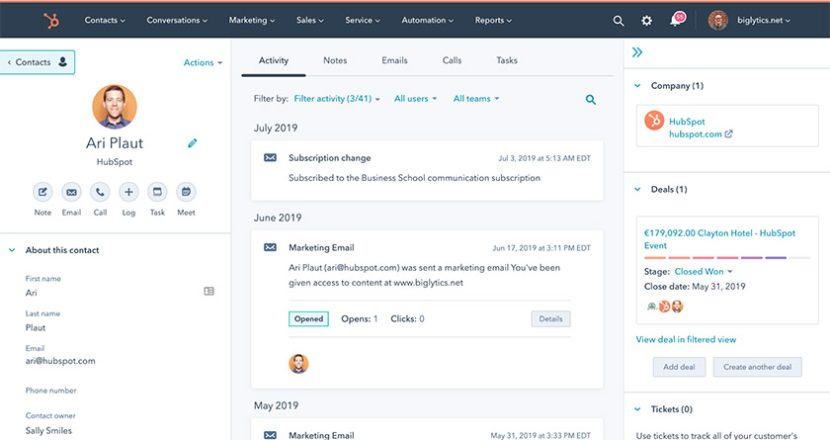
Task: Edit contact name with pencil icon
Action: click(x=192, y=143)
